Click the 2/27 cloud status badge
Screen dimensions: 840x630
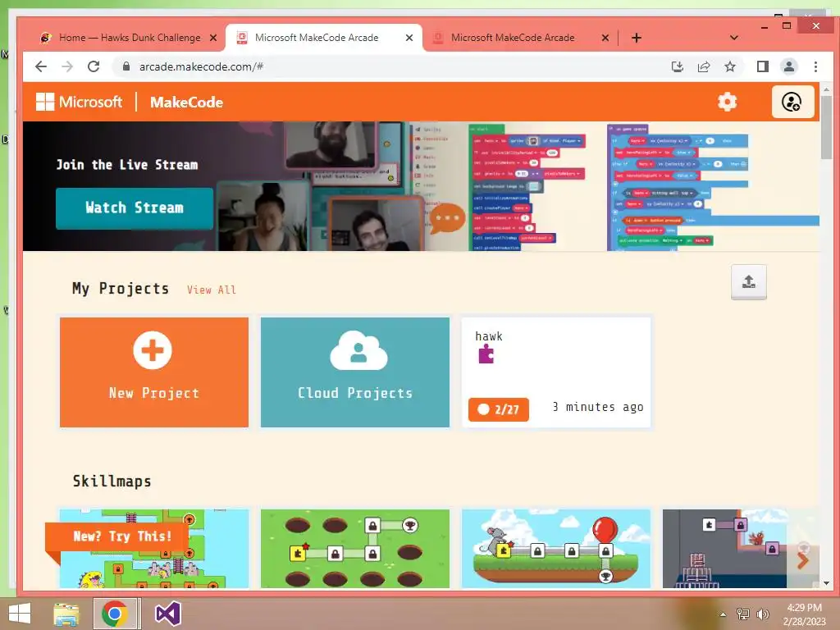coord(498,410)
